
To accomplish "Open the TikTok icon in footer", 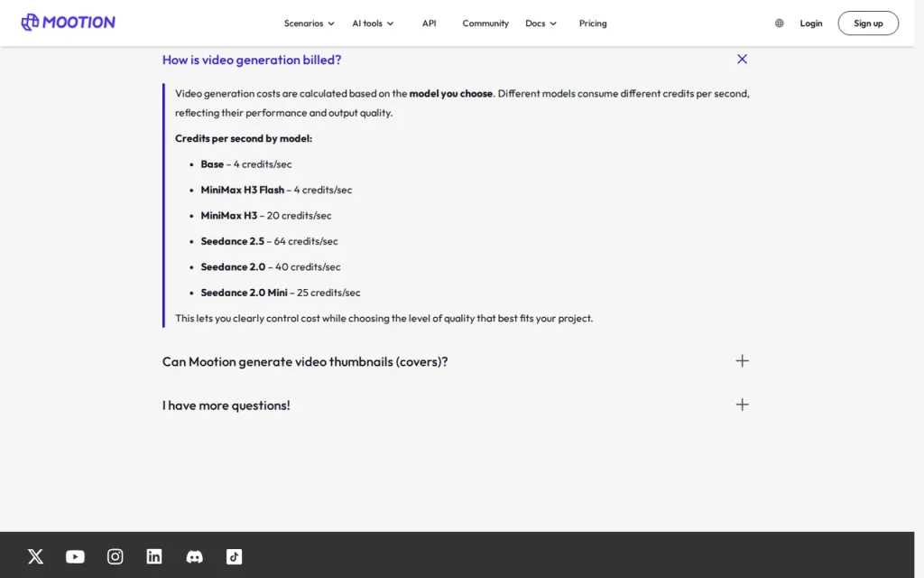I will (x=234, y=556).
